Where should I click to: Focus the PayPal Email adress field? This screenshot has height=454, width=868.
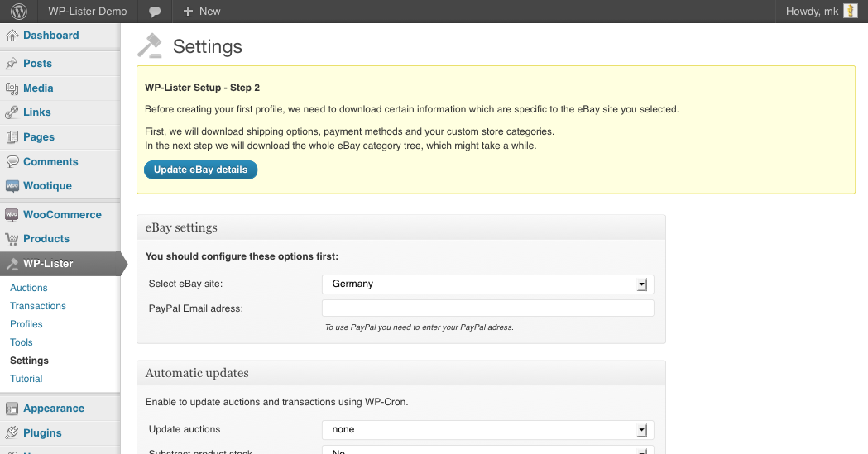coord(487,308)
